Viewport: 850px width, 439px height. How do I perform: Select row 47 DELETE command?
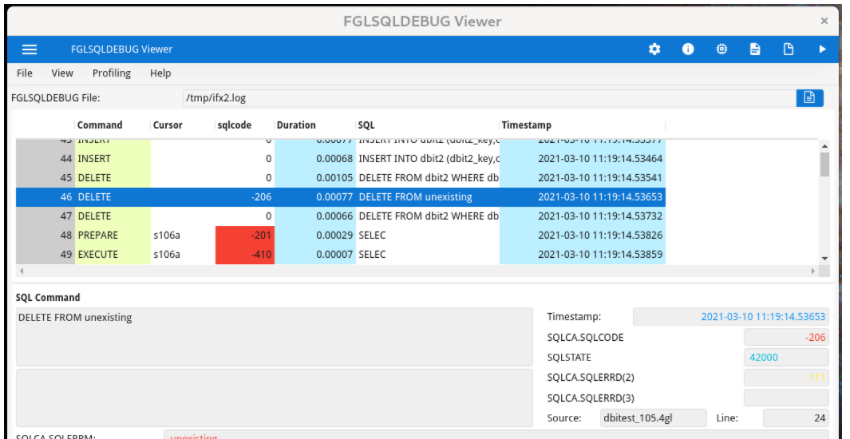point(340,216)
